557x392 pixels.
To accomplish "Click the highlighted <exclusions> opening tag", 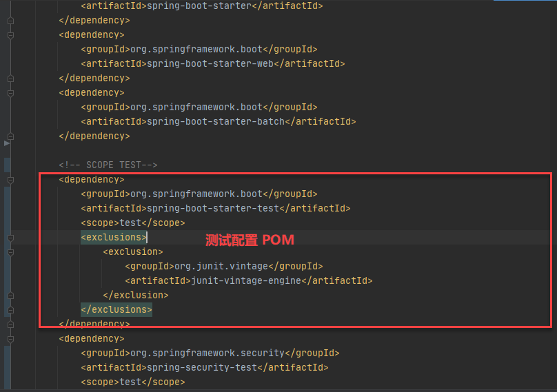I will [x=114, y=237].
